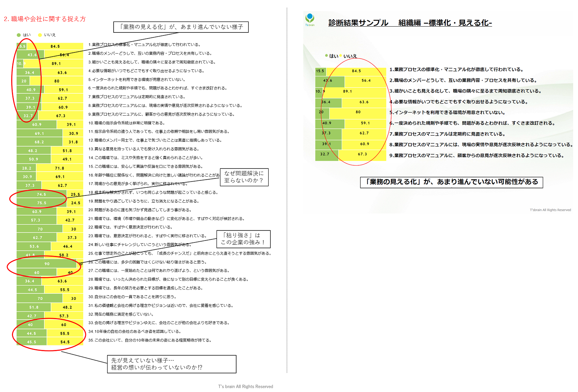This screenshot has height=392, width=578.
Task: Click the green 75.5 bar segment
Action: pyautogui.click(x=42, y=203)
